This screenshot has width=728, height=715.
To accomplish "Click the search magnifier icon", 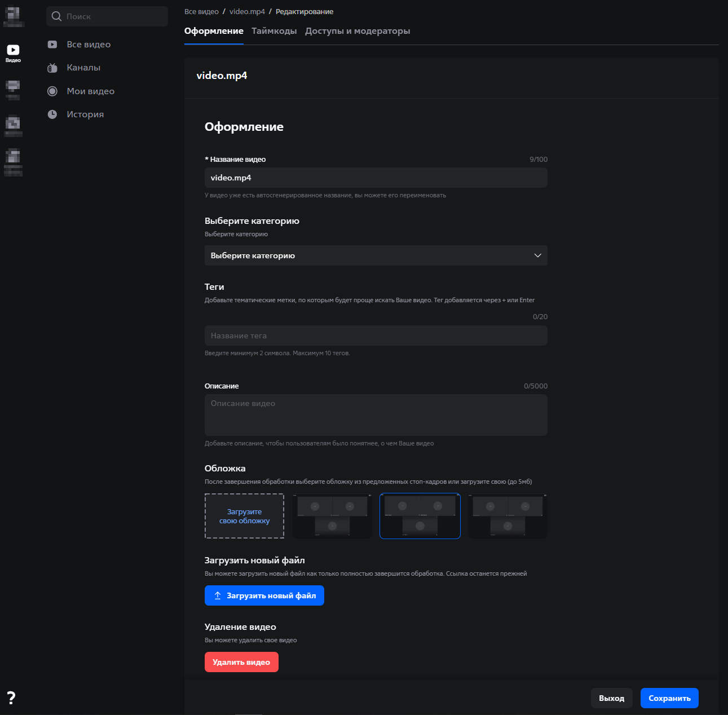I will click(x=56, y=16).
